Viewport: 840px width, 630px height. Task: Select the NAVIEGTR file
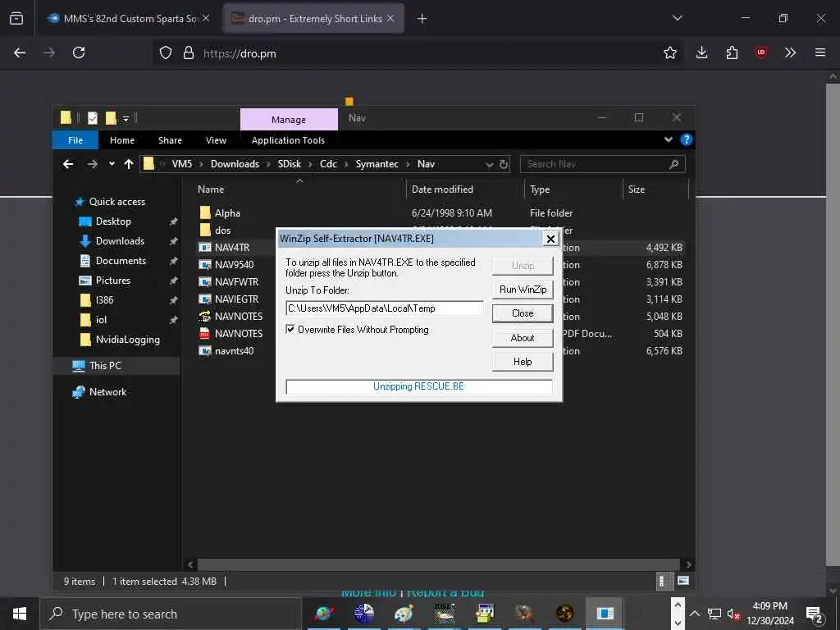pyautogui.click(x=236, y=299)
